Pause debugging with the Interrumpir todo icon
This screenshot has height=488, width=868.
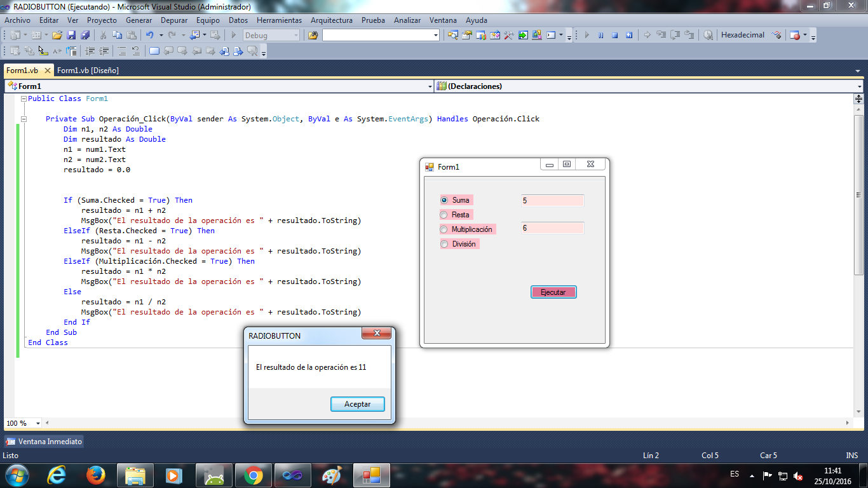pos(600,35)
